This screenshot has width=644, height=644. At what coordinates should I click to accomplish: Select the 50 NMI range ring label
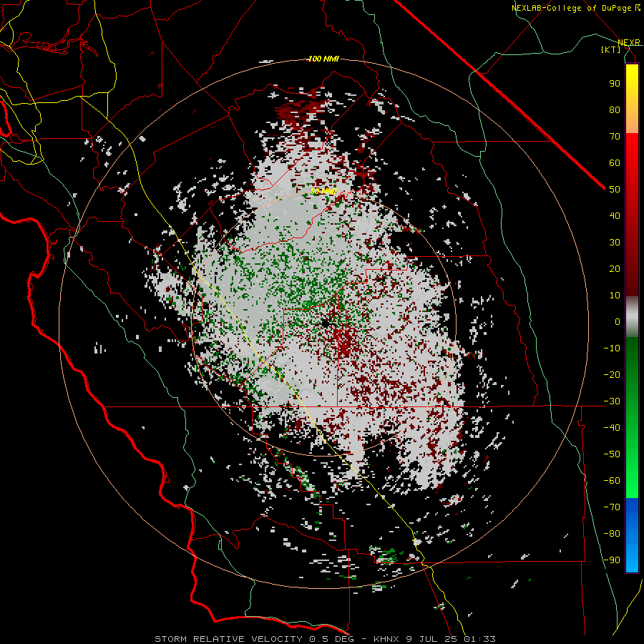323,191
